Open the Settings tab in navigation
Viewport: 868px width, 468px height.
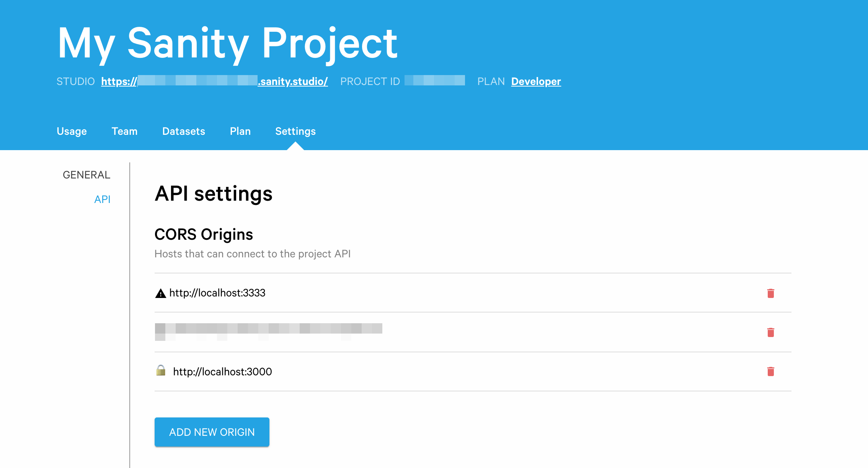295,131
